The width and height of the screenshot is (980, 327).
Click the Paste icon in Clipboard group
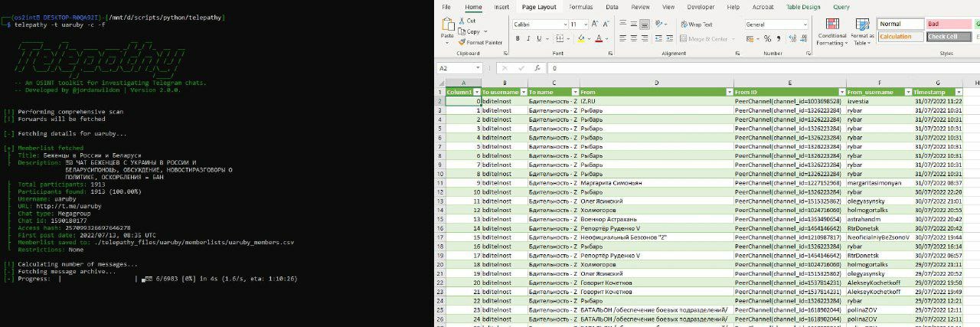click(446, 26)
